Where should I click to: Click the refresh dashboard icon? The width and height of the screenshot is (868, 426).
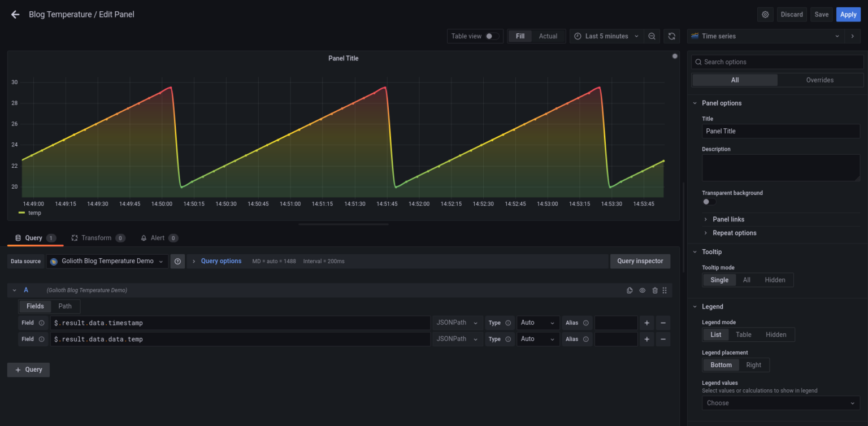point(671,36)
